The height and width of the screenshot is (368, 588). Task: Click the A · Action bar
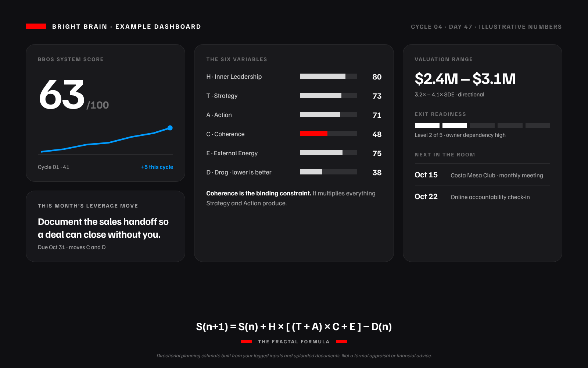pyautogui.click(x=329, y=114)
